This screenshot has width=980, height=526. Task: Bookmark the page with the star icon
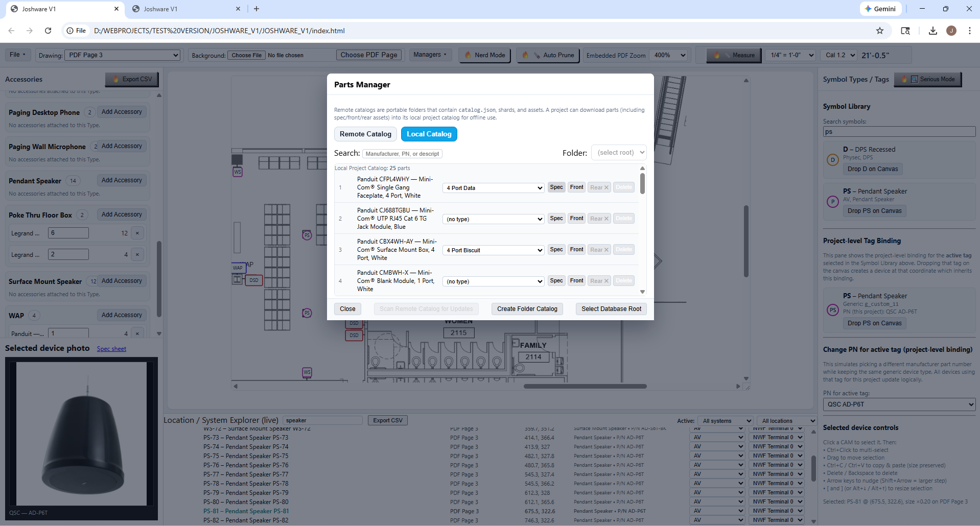(x=880, y=31)
